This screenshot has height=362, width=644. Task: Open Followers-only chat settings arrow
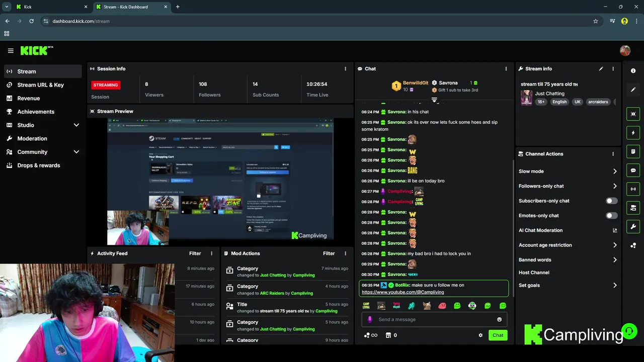tap(615, 186)
